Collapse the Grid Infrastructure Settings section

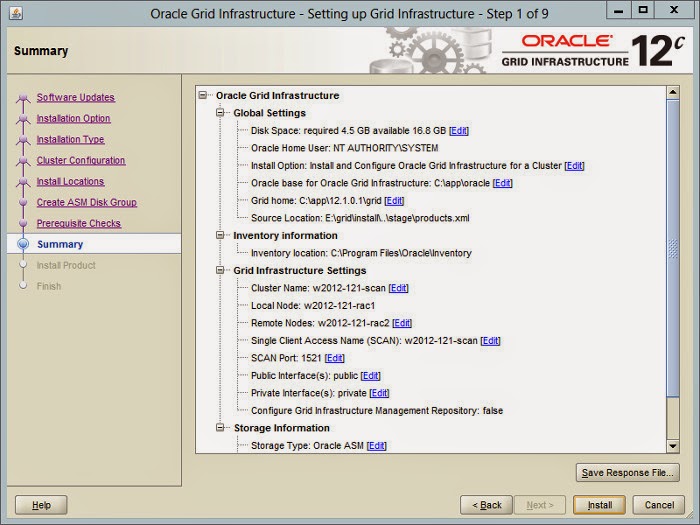pos(220,270)
